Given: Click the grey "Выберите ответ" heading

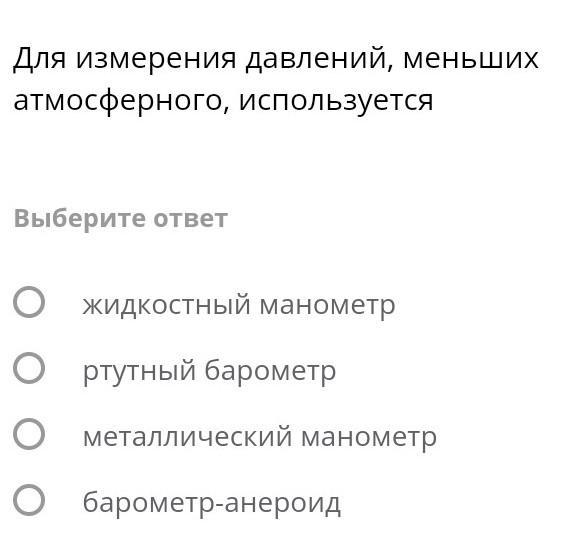Looking at the screenshot, I should (120, 219).
